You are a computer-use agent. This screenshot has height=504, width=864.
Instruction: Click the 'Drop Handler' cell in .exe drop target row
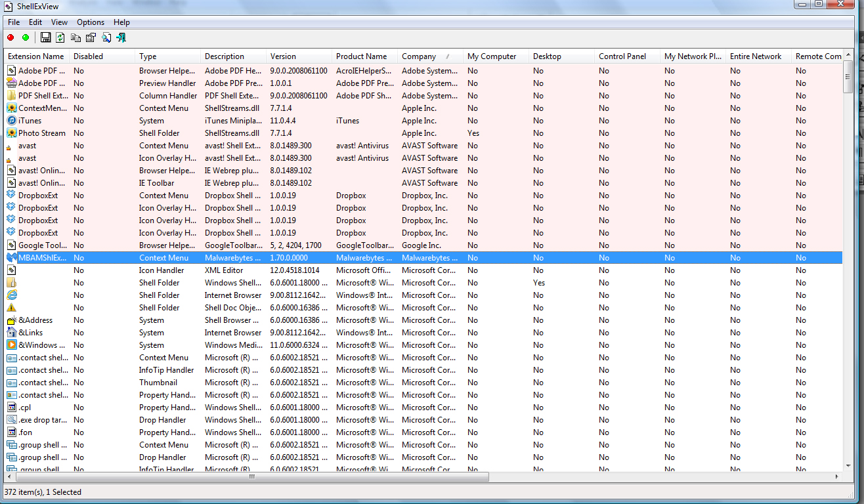pyautogui.click(x=163, y=420)
